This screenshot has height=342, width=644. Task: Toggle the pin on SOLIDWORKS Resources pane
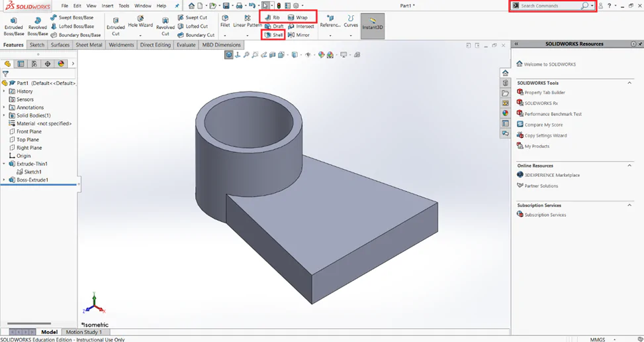[x=640, y=44]
